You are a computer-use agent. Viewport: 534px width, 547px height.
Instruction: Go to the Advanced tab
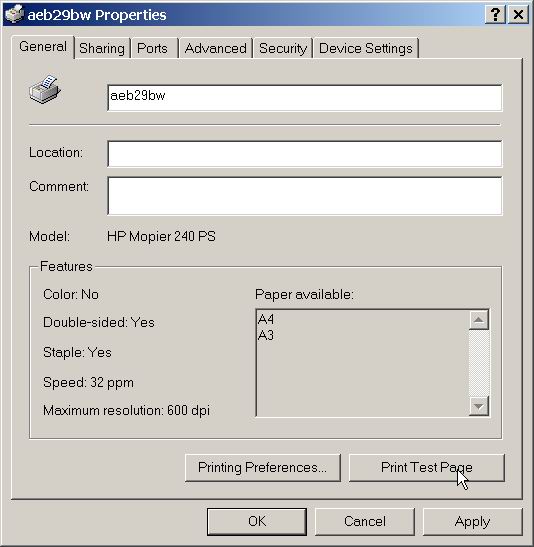(216, 48)
